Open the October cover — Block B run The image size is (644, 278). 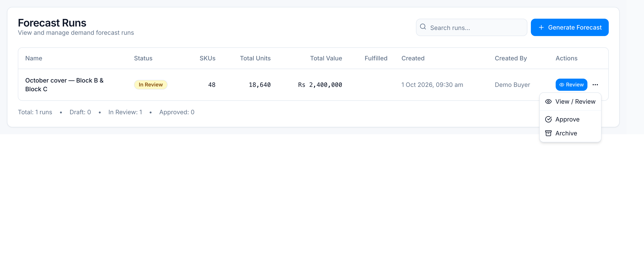(64, 85)
